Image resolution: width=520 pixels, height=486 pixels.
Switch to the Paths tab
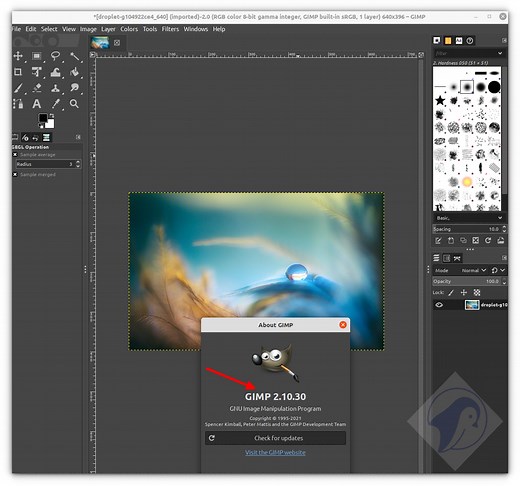pos(457,258)
